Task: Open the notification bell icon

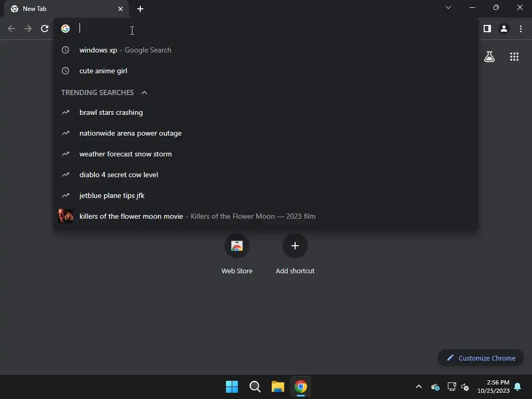Action: pos(518,387)
